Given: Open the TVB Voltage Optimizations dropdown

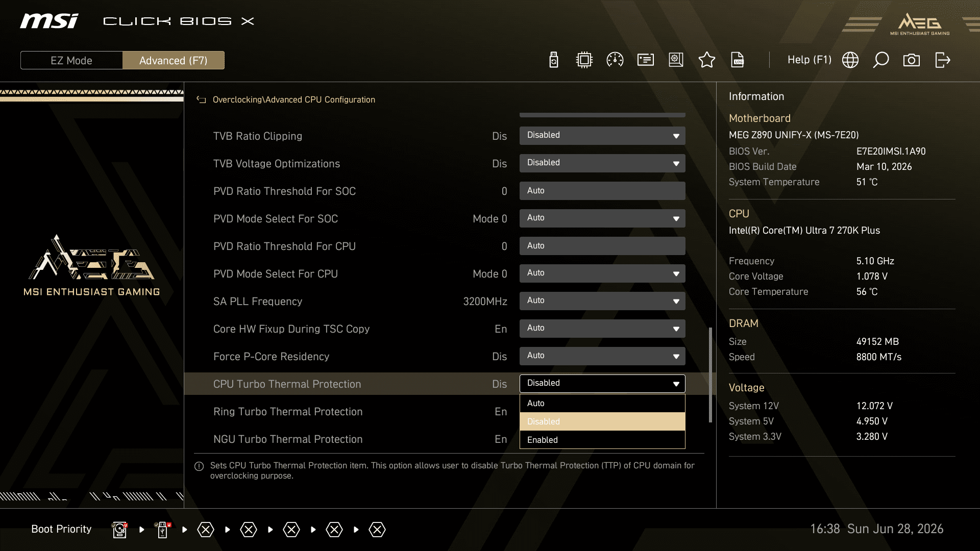Looking at the screenshot, I should pyautogui.click(x=602, y=163).
